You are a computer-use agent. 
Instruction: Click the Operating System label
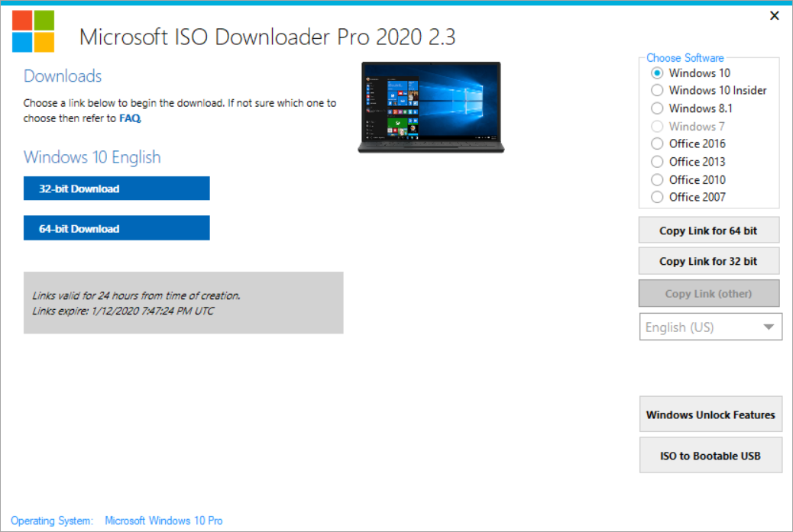coord(52,521)
